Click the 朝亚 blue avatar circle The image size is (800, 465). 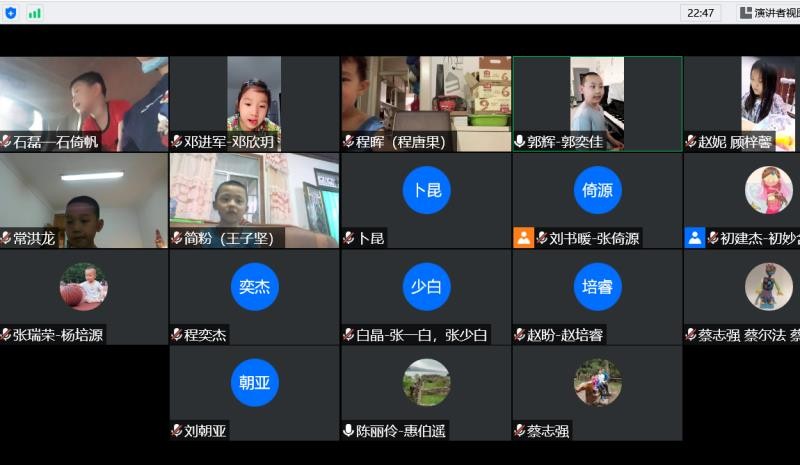click(254, 382)
